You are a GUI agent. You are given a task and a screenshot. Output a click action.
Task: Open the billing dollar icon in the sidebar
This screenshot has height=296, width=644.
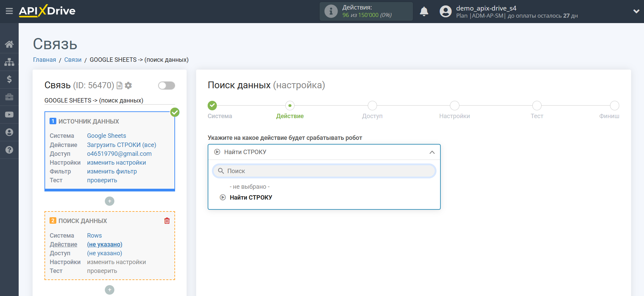click(9, 79)
